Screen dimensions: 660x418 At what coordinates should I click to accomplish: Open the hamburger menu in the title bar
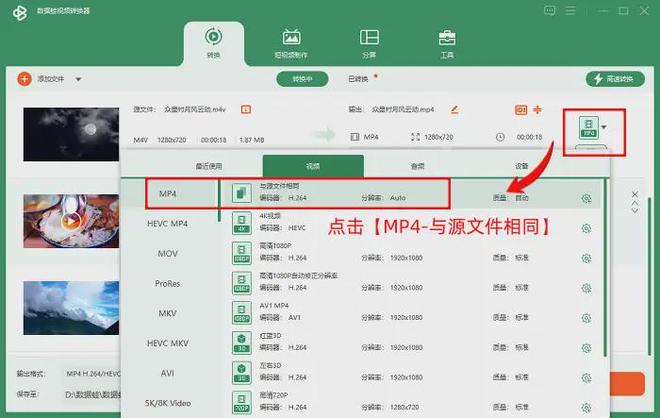571,11
